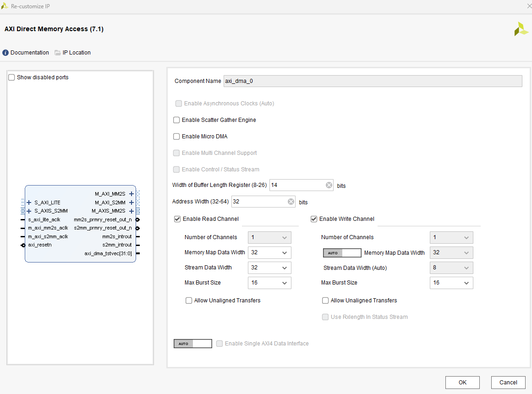Click the Component Name field
This screenshot has width=532, height=394.
click(373, 81)
